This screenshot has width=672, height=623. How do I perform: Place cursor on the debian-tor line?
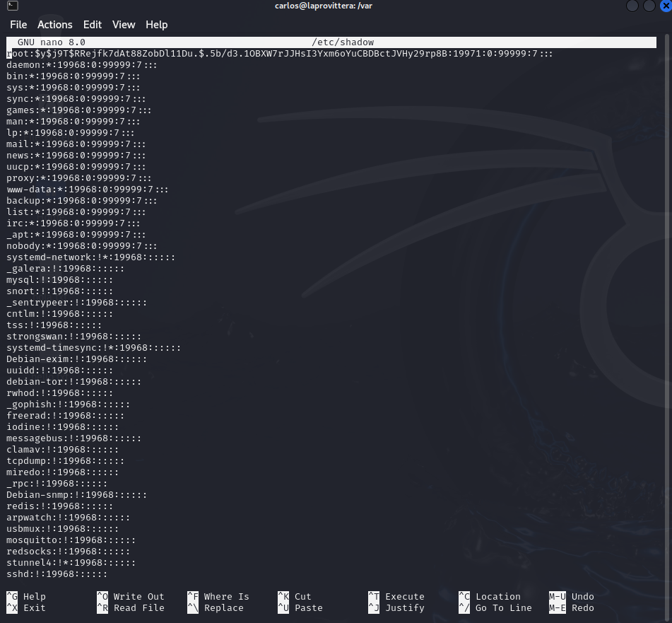click(x=73, y=382)
